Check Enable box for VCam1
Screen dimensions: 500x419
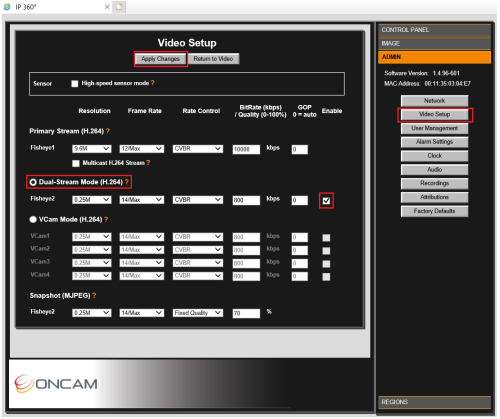pyautogui.click(x=326, y=238)
